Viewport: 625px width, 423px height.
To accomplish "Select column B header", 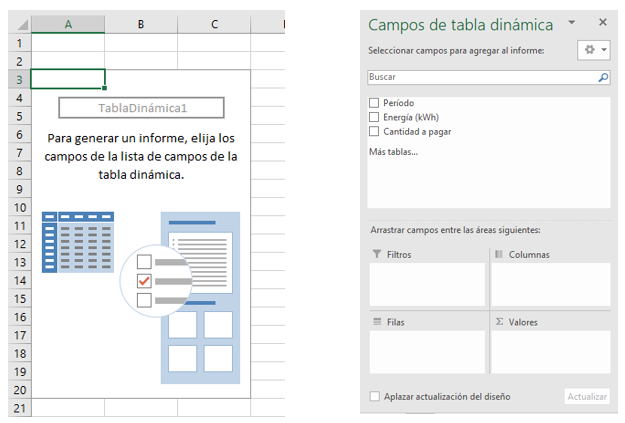I will (x=141, y=24).
